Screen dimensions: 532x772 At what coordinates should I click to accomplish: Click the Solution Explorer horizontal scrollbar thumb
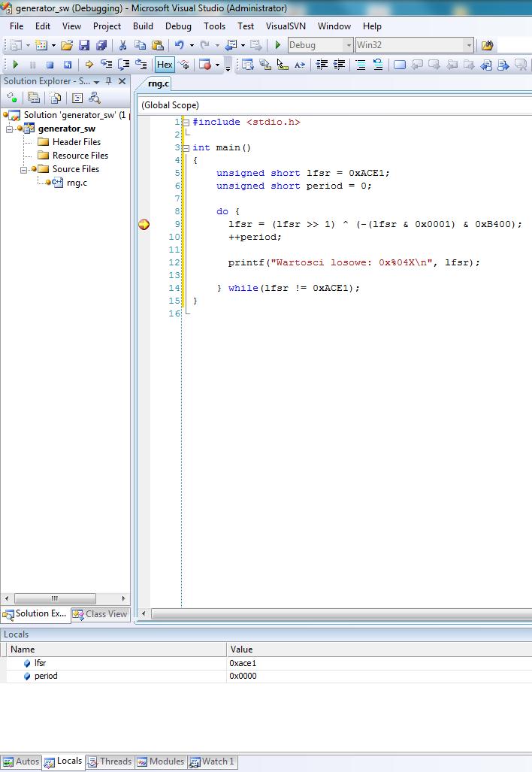pos(55,598)
